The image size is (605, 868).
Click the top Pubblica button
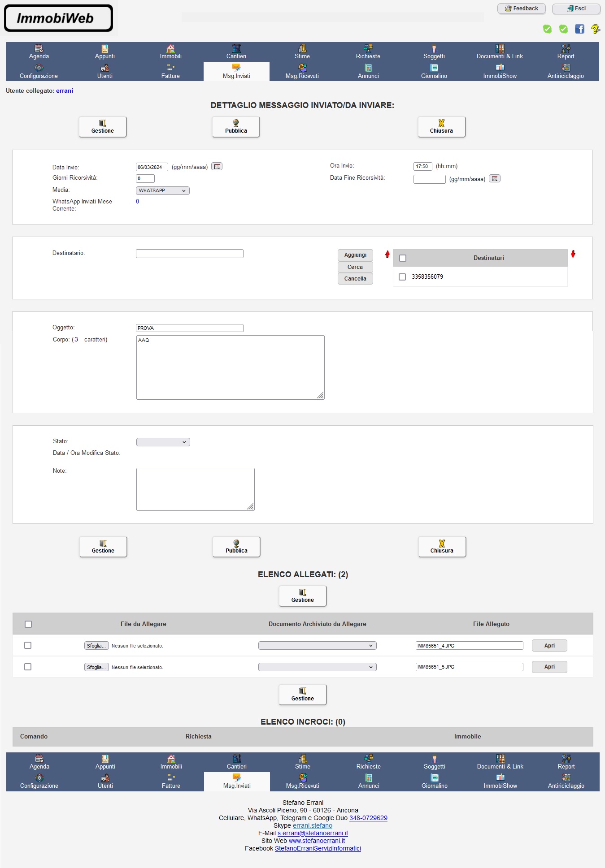236,127
